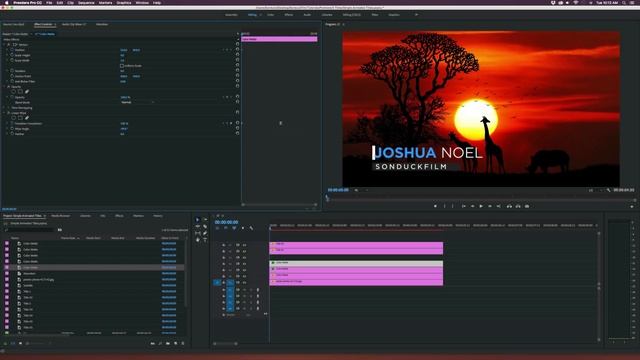640x360 pixels.
Task: Click the Program monitor scrub bar playhead
Action: [x=327, y=198]
